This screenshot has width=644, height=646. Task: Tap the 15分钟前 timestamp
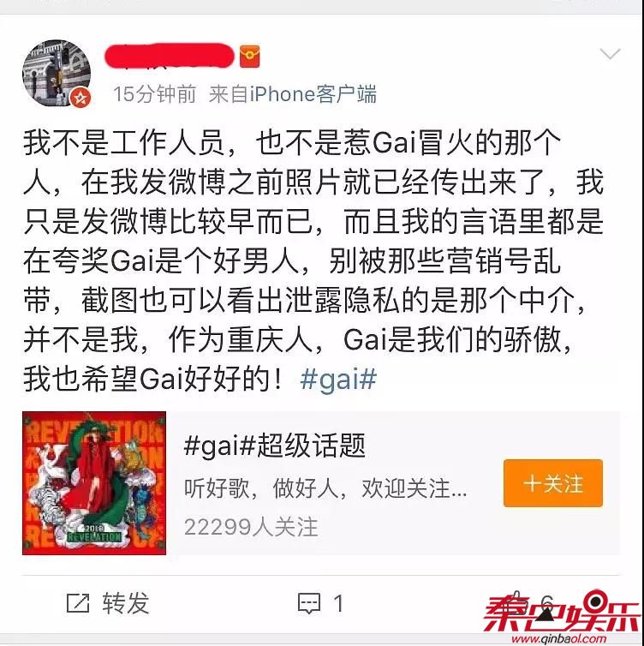[155, 94]
